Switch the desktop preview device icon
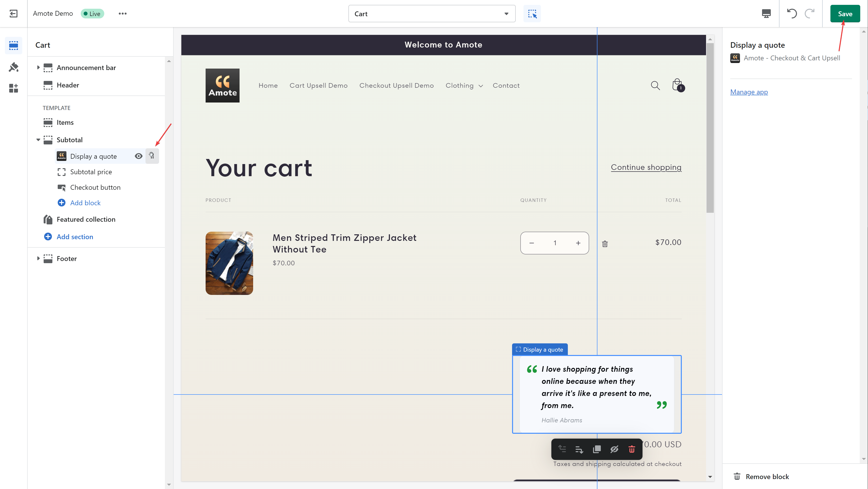Screen dimensions: 868x489 766,14
